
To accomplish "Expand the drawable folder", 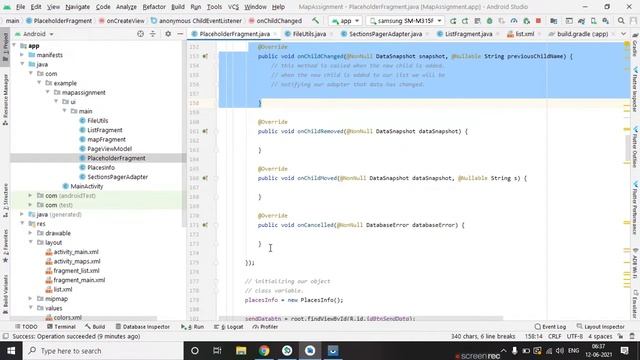I will [31, 233].
